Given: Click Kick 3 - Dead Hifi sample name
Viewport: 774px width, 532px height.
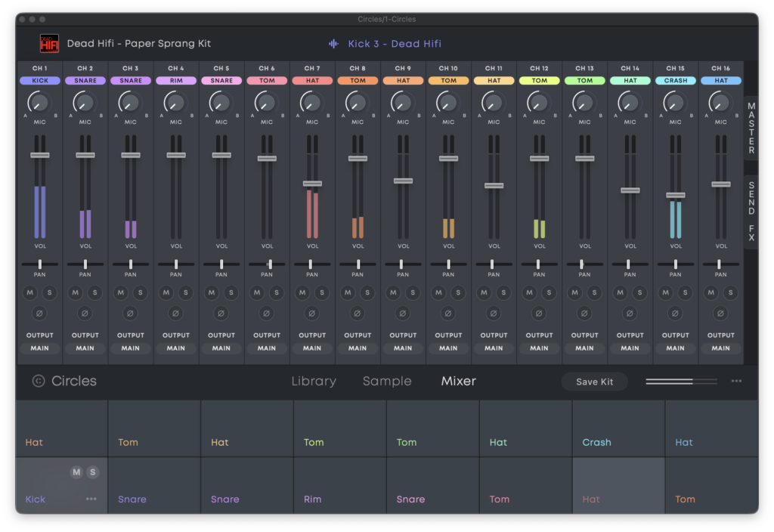Looking at the screenshot, I should 395,43.
